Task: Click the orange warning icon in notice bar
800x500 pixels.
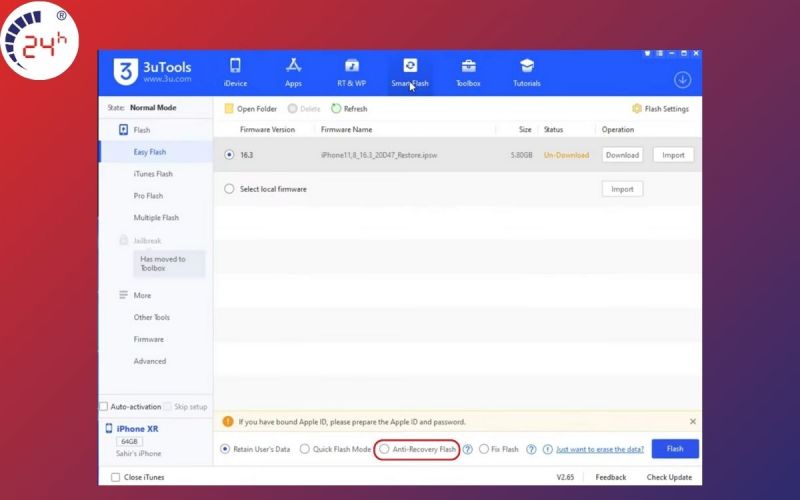Action: (228, 421)
